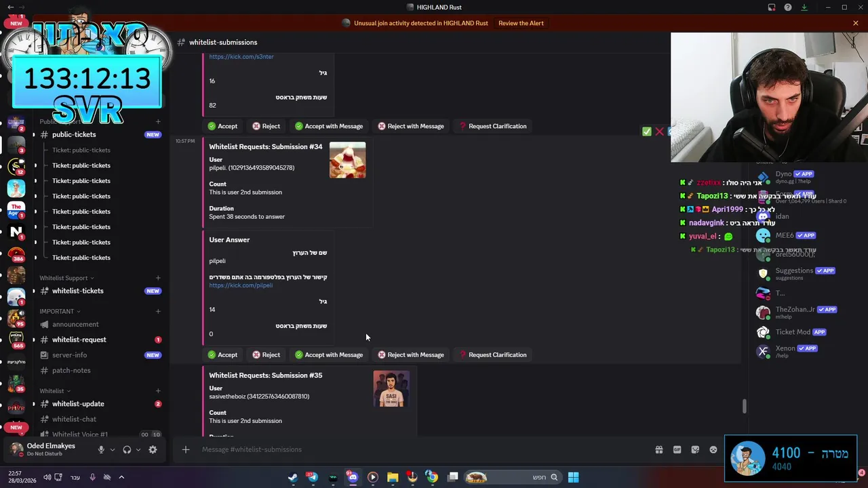
Task: Go back with the left arrow in title bar
Action: [10, 7]
